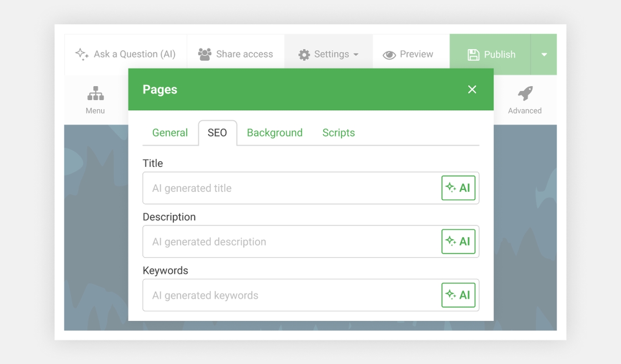
Task: Click the Publish floppy disk icon
Action: (473, 55)
